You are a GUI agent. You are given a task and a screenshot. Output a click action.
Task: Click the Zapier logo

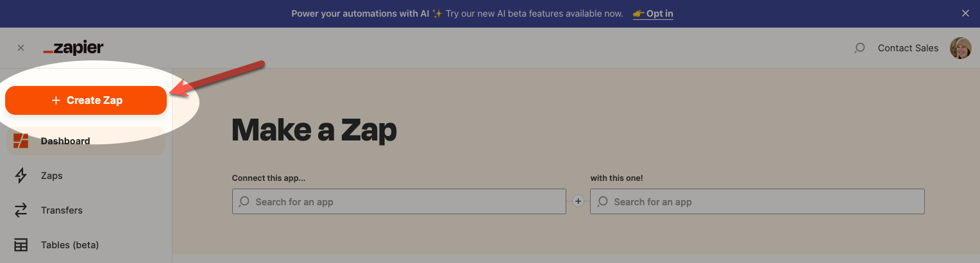click(x=73, y=48)
